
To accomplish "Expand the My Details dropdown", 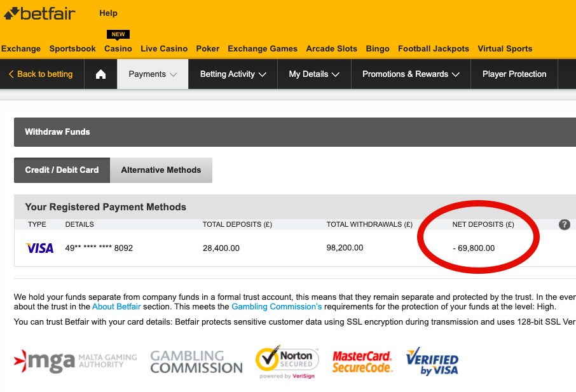I will (x=314, y=74).
